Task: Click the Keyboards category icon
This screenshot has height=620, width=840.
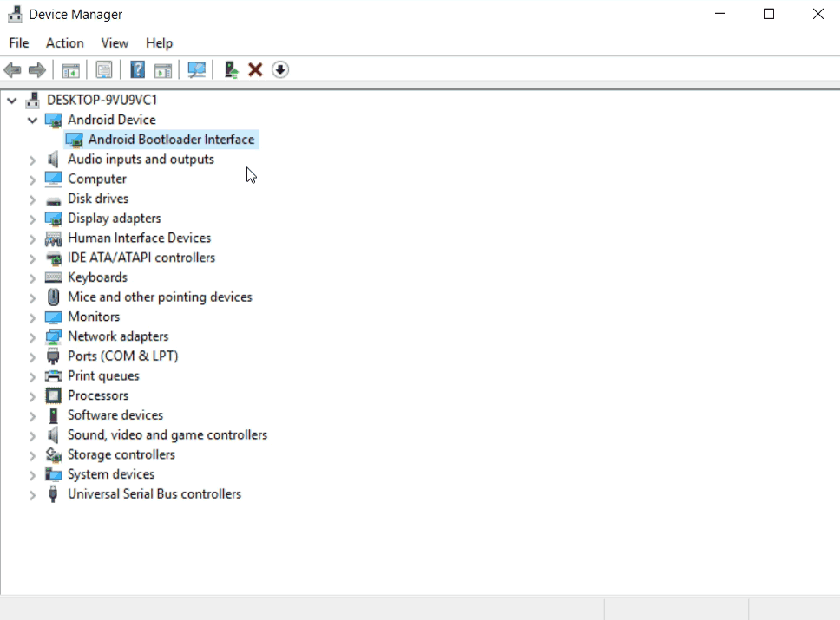Action: coord(54,277)
